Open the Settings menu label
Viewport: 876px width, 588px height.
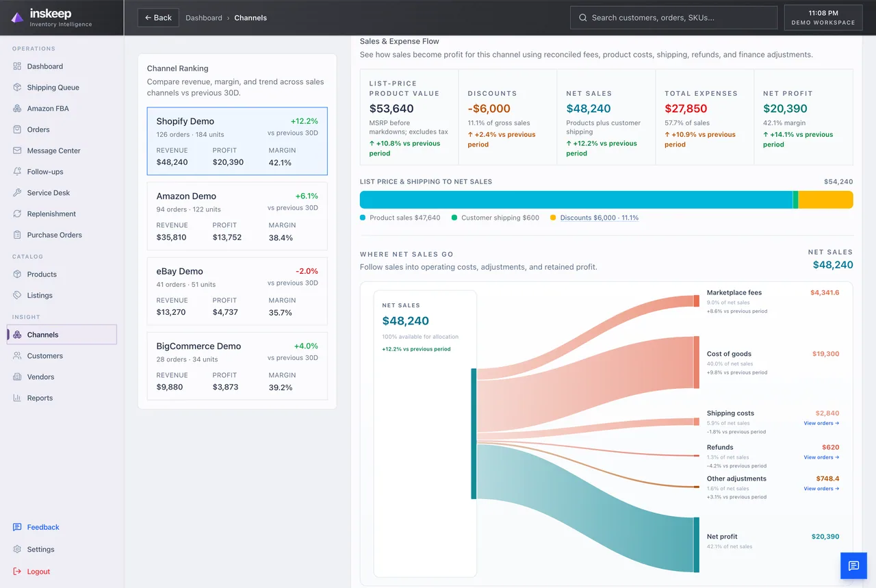coord(40,550)
